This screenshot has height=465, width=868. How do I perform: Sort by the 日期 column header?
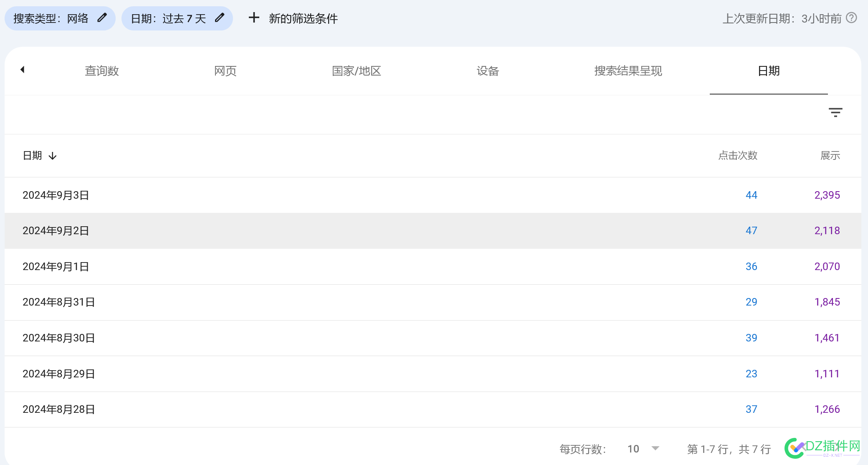(33, 156)
